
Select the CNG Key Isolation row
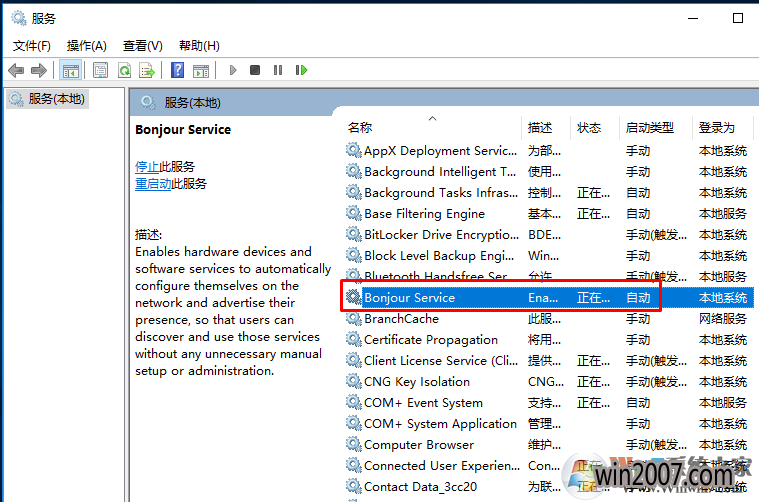point(548,382)
